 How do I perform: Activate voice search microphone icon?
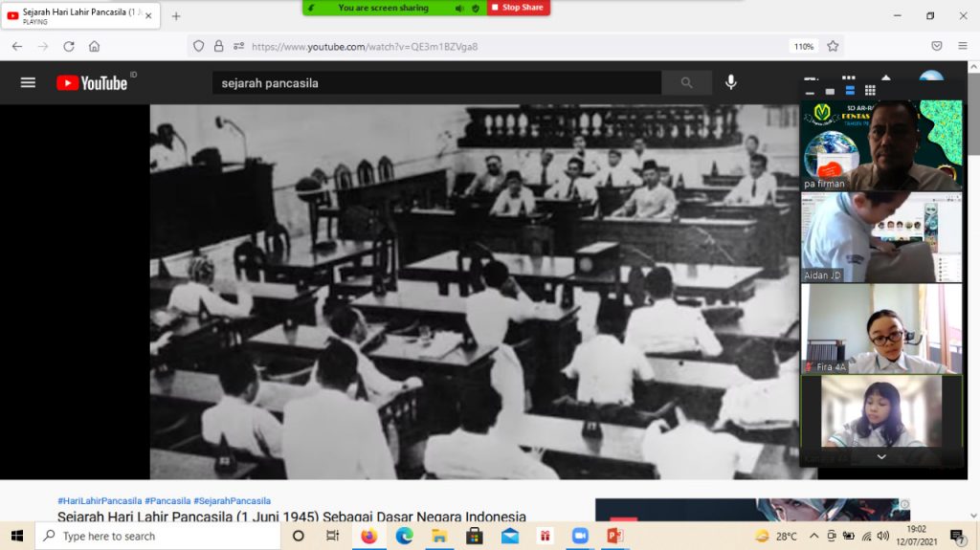tap(731, 83)
